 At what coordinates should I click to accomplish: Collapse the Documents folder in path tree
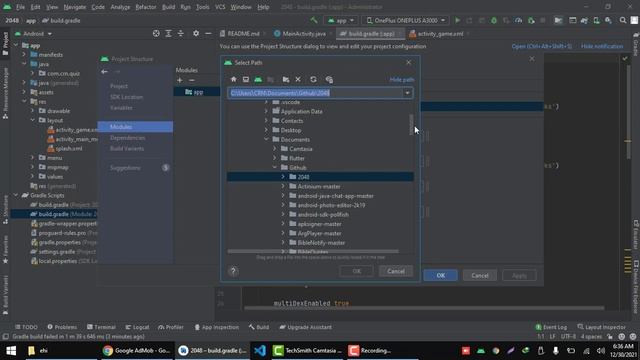pos(267,140)
